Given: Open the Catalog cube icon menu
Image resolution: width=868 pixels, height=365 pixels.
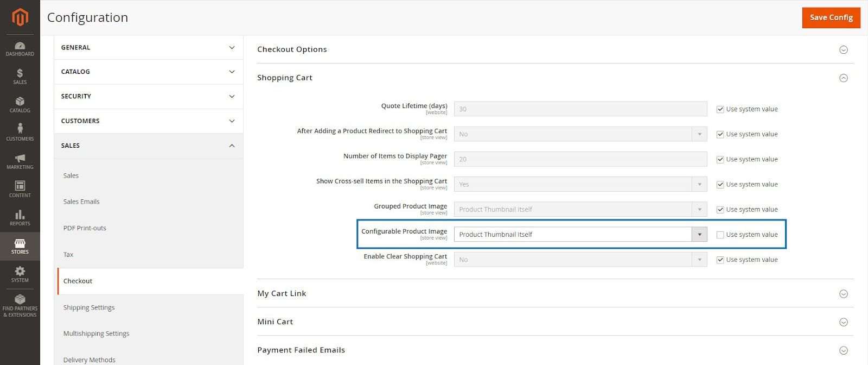Looking at the screenshot, I should point(20,105).
